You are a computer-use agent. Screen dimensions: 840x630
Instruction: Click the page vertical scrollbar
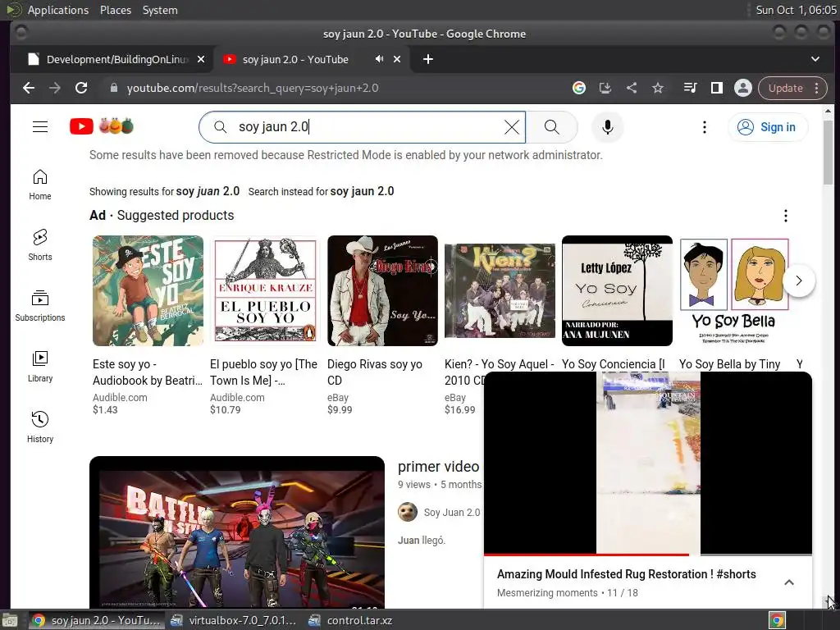(x=828, y=153)
